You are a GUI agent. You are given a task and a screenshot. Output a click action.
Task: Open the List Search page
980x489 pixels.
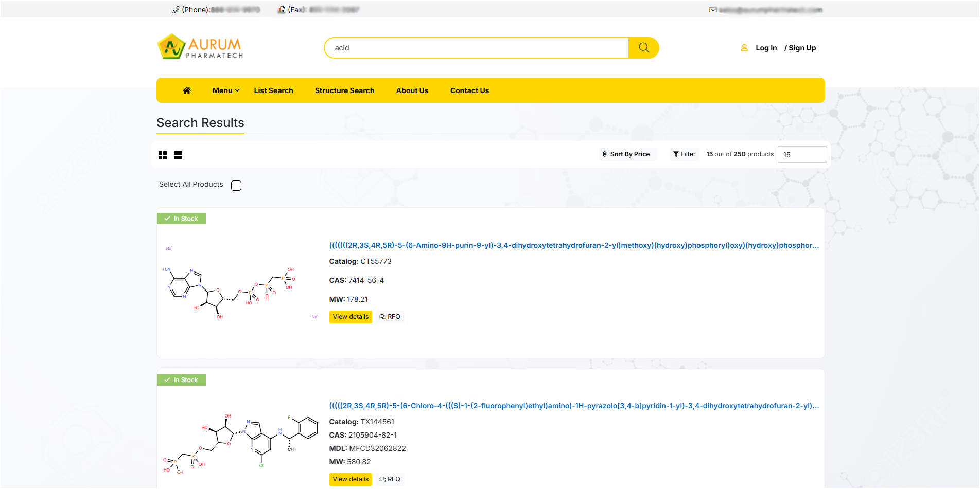point(273,90)
